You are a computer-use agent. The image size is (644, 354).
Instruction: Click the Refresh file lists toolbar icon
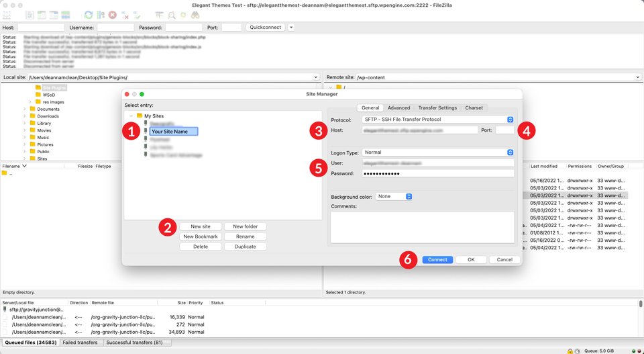pos(89,14)
